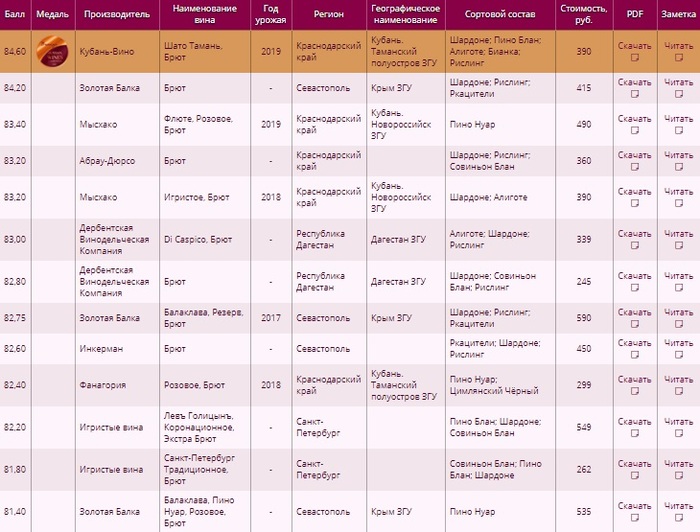The height and width of the screenshot is (532, 700).
Task: Click Читать link in Санкт-Петербург Традиционное row
Action: pyautogui.click(x=679, y=464)
